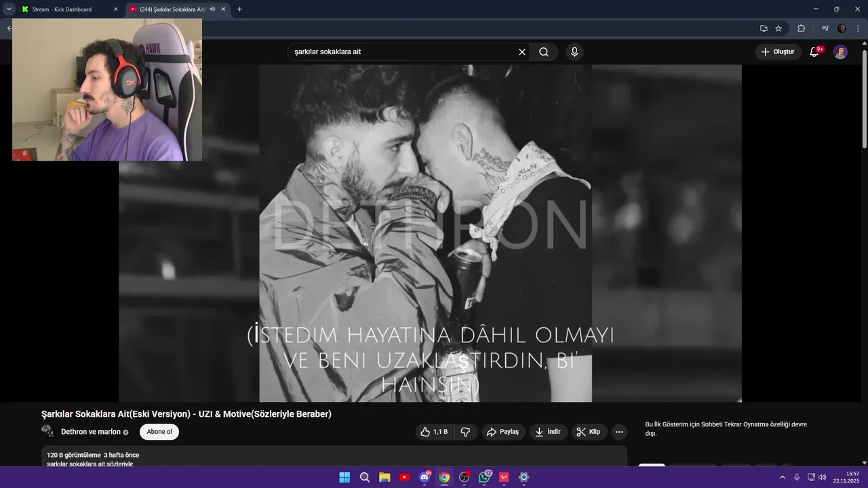Open the Chrome profile avatar
This screenshot has height=488, width=868.
[842, 28]
